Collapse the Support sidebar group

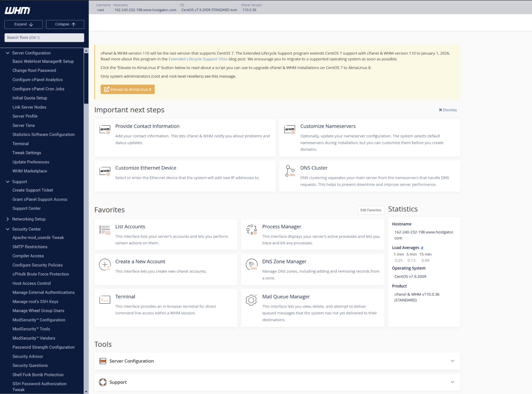coord(8,182)
